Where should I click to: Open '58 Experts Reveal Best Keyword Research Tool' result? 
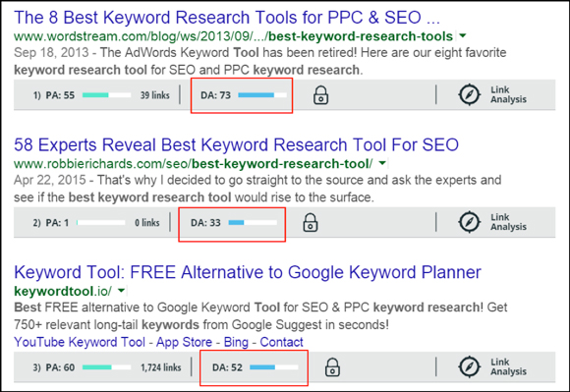tap(236, 144)
